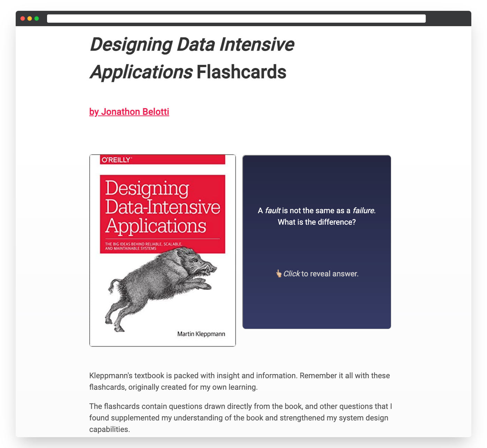Focus the browser address bar
Screen dimensions: 487x448
[x=236, y=18]
